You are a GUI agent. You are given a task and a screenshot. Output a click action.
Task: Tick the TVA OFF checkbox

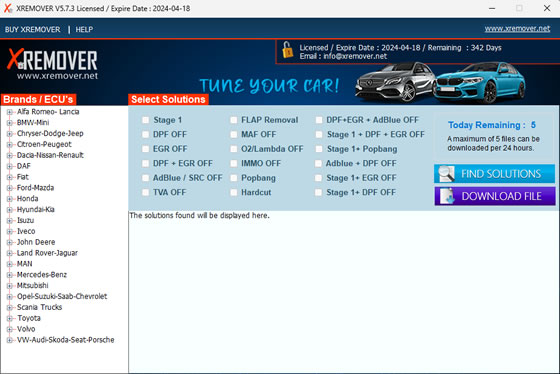click(145, 192)
